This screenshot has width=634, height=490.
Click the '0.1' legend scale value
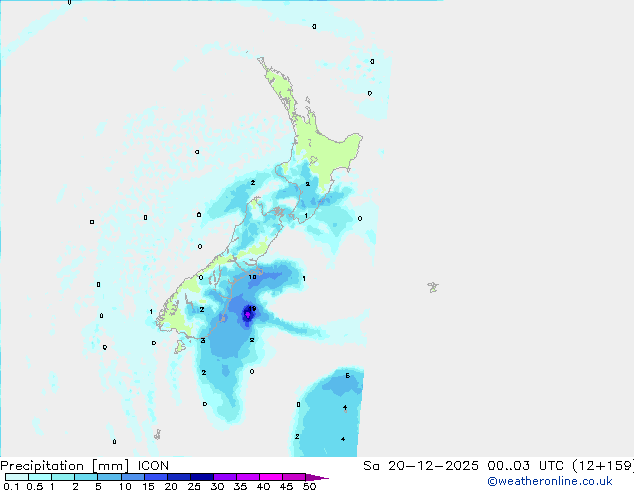(x=11, y=486)
